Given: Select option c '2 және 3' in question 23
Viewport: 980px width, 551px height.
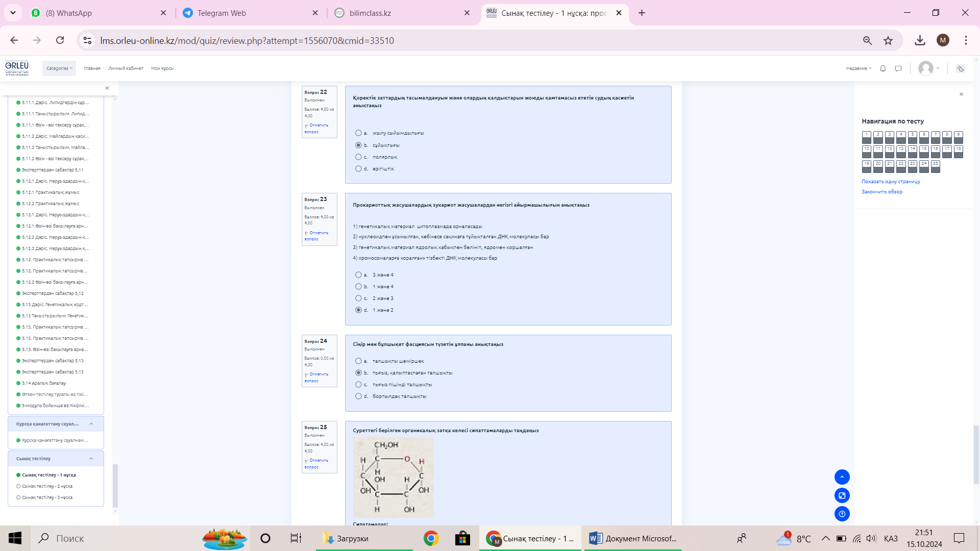Looking at the screenshot, I should [x=358, y=298].
